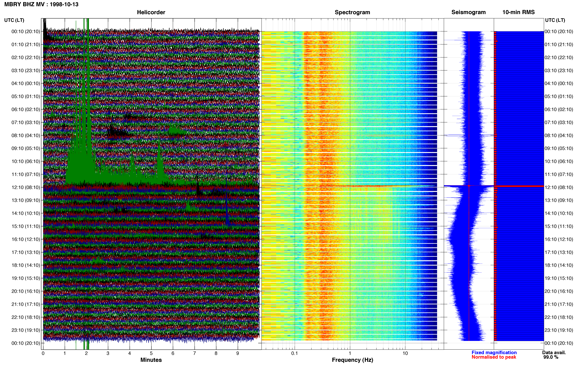The width and height of the screenshot is (588, 368).
Task: Click the right 'UTC (LT)' axis header
Action: point(555,20)
